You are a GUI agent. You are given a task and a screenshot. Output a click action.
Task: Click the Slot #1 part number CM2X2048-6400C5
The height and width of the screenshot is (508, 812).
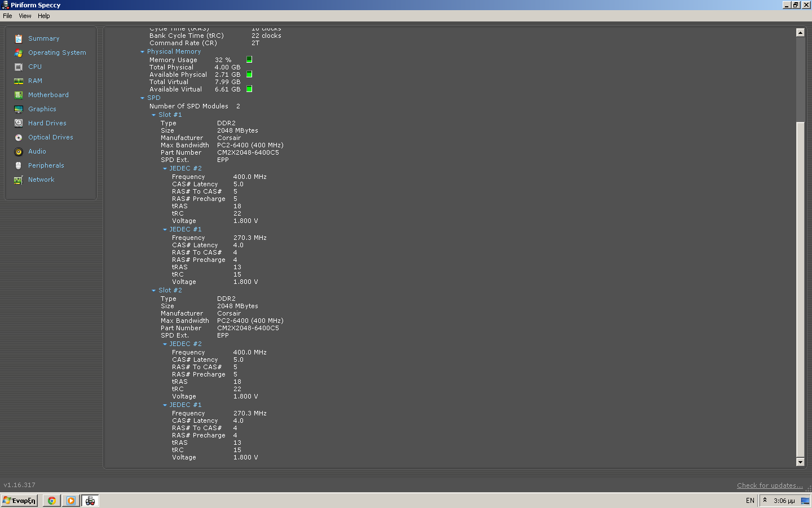click(x=248, y=152)
